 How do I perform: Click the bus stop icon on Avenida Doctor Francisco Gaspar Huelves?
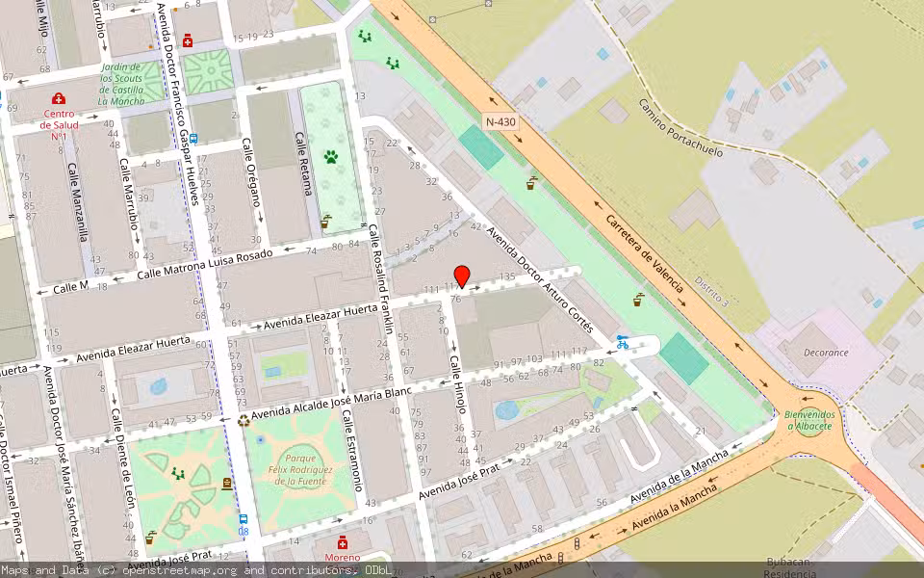click(194, 140)
